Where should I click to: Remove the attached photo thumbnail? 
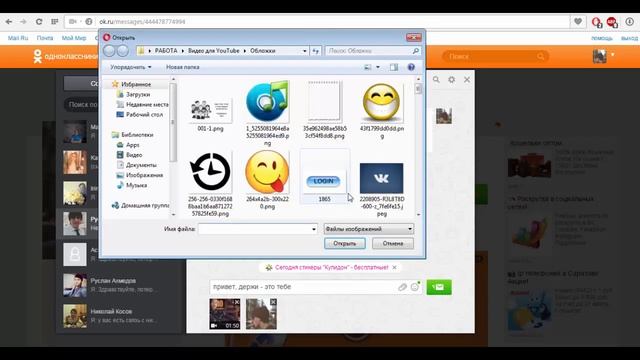273,302
